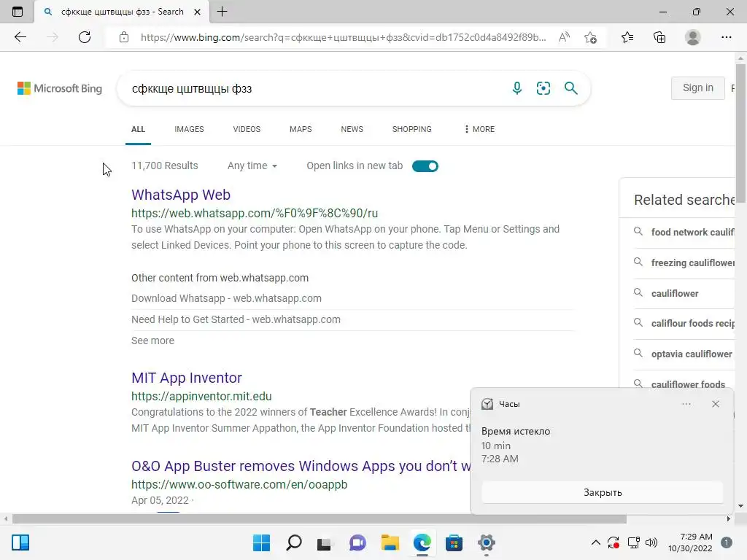Open Read aloud in address bar

coord(564,37)
